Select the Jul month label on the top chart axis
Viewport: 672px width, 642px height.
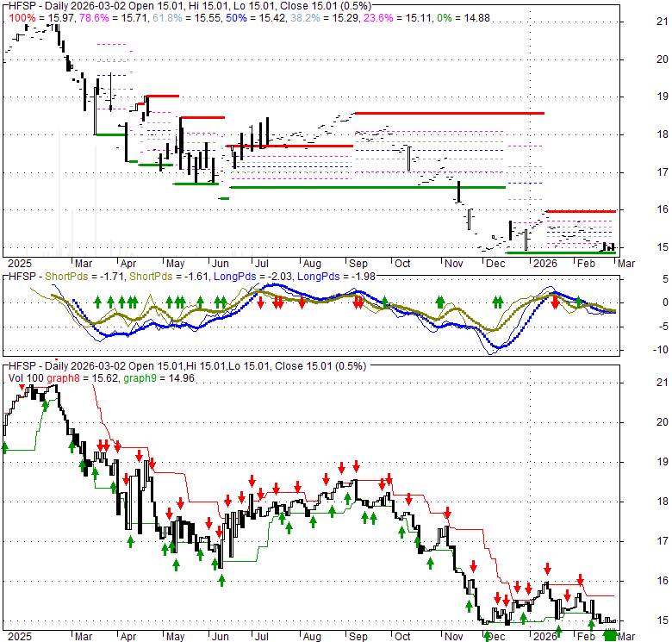point(261,264)
